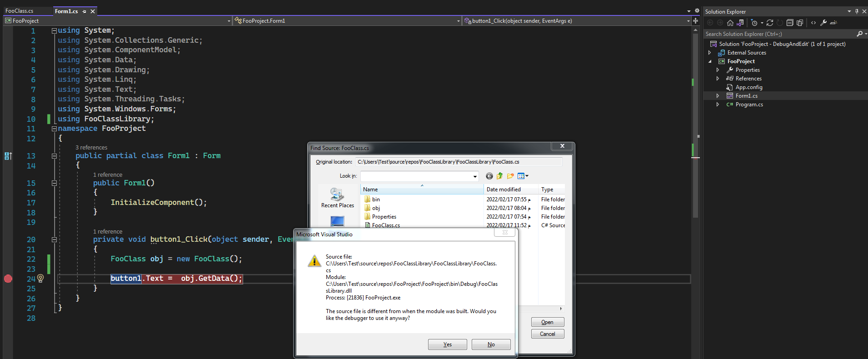Click Create New Folder icon in dialog

pos(510,176)
